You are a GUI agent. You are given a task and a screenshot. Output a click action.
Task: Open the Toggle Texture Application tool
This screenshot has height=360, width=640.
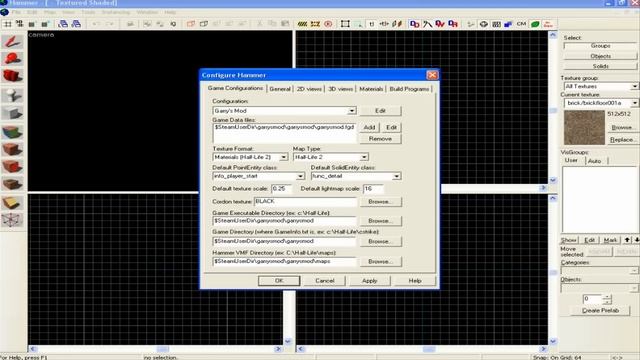12,132
